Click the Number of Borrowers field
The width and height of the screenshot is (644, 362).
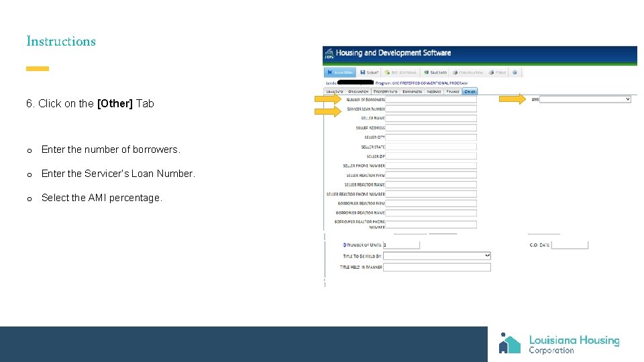pos(431,99)
